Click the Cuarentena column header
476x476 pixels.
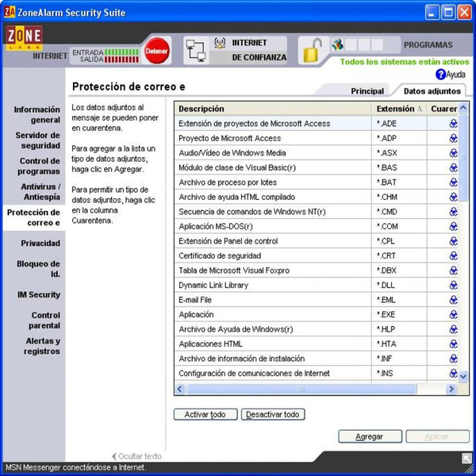pyautogui.click(x=443, y=109)
